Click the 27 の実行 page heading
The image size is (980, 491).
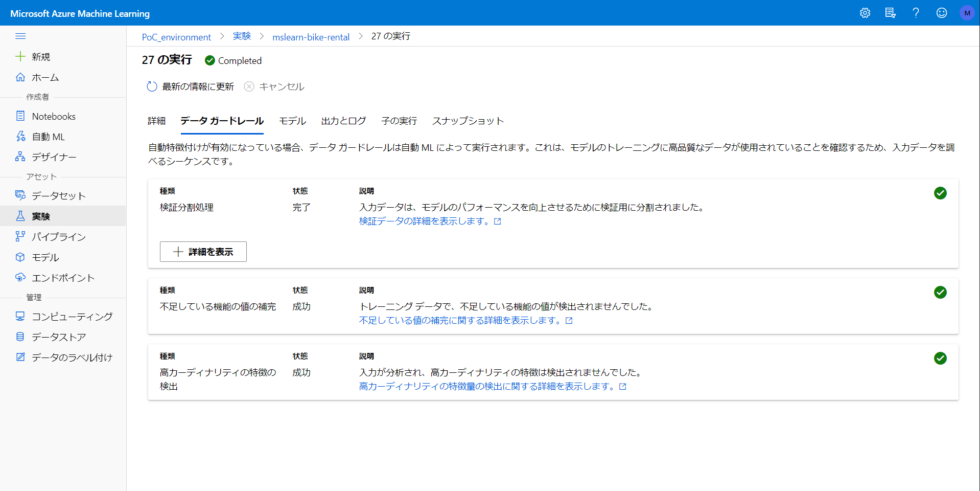click(x=167, y=60)
